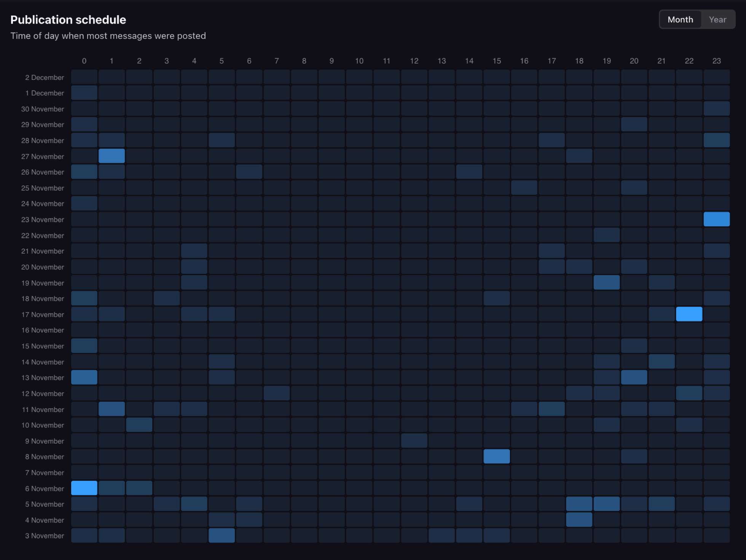Select the 5 November hour 19 cell

(x=606, y=504)
